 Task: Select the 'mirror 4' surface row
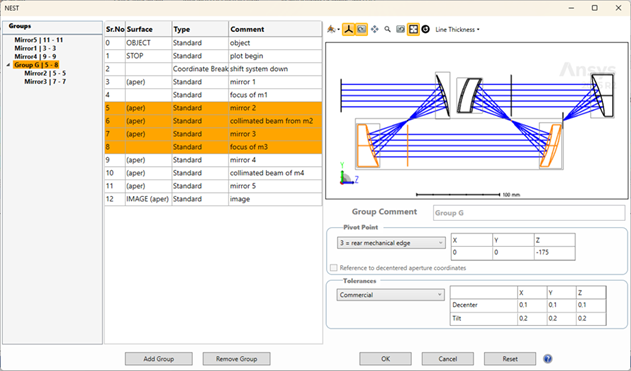(x=213, y=160)
